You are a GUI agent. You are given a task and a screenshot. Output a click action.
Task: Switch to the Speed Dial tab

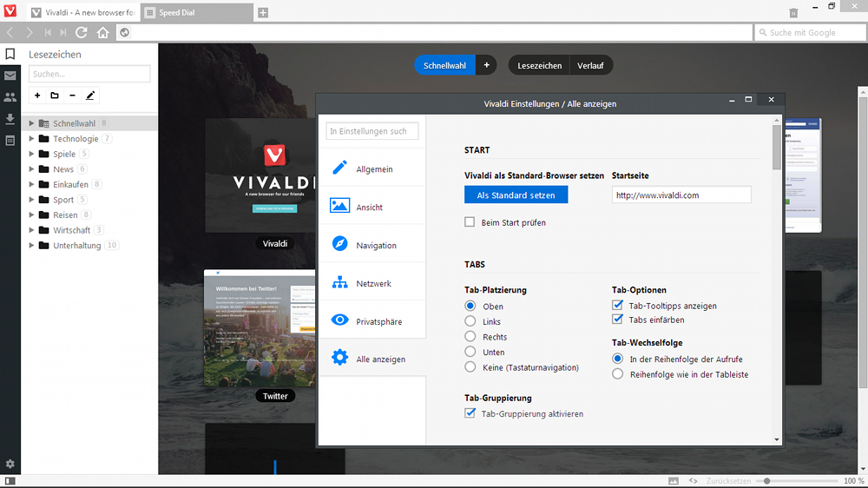(x=197, y=13)
